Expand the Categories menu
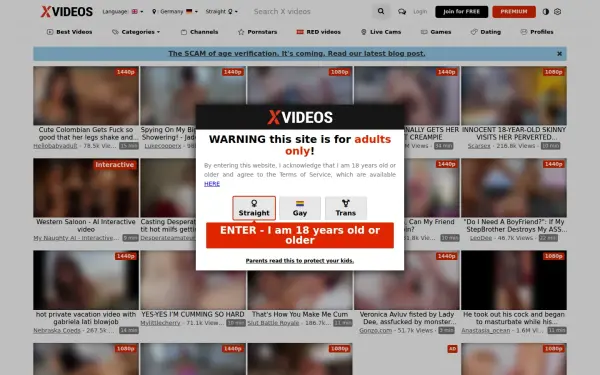 point(136,32)
